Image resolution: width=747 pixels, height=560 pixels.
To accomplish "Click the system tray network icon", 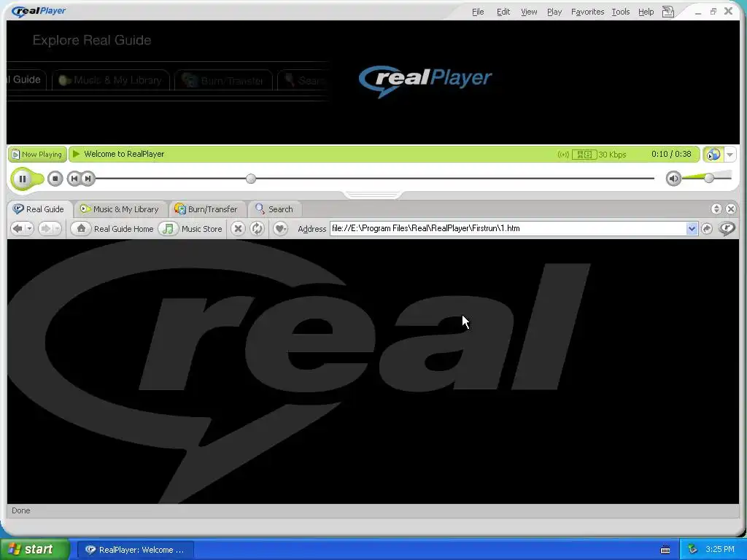I will (693, 550).
